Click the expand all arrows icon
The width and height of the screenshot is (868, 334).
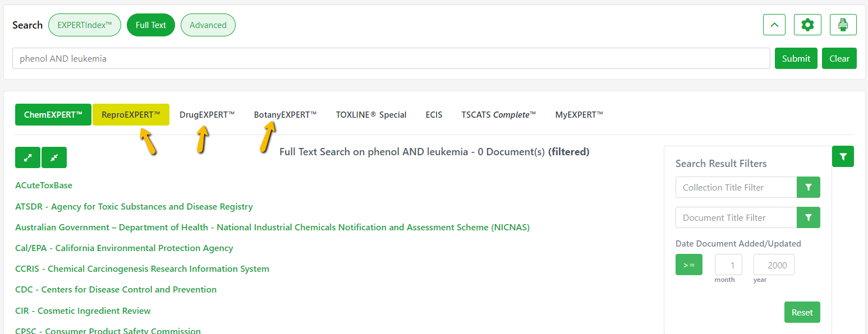coord(27,157)
